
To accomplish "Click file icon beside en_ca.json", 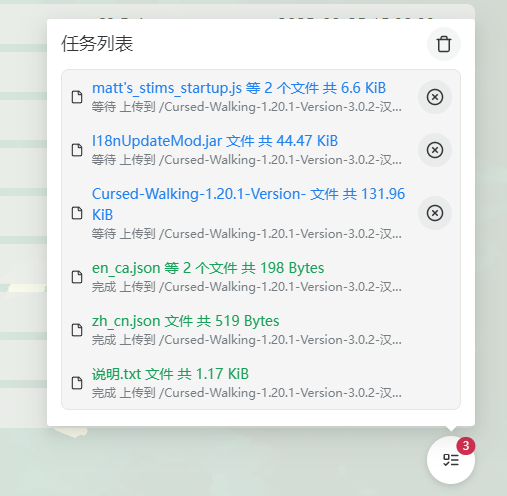I will (77, 277).
